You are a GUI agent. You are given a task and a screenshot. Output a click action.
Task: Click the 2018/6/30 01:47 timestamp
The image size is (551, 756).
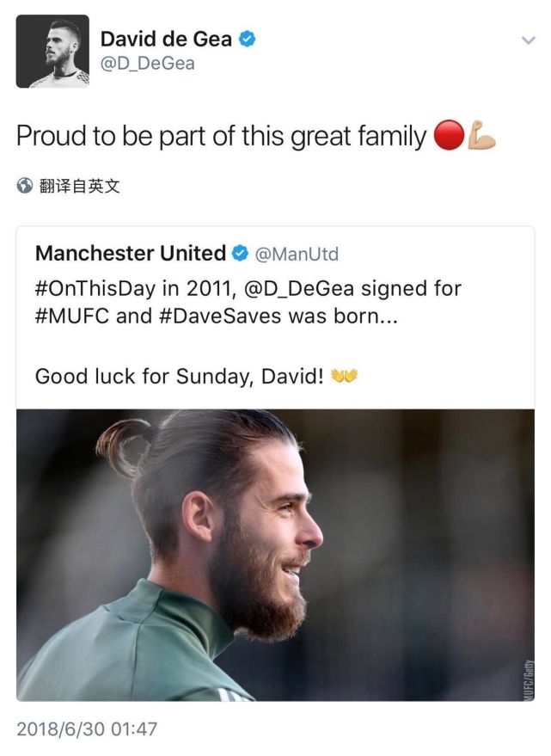(87, 729)
